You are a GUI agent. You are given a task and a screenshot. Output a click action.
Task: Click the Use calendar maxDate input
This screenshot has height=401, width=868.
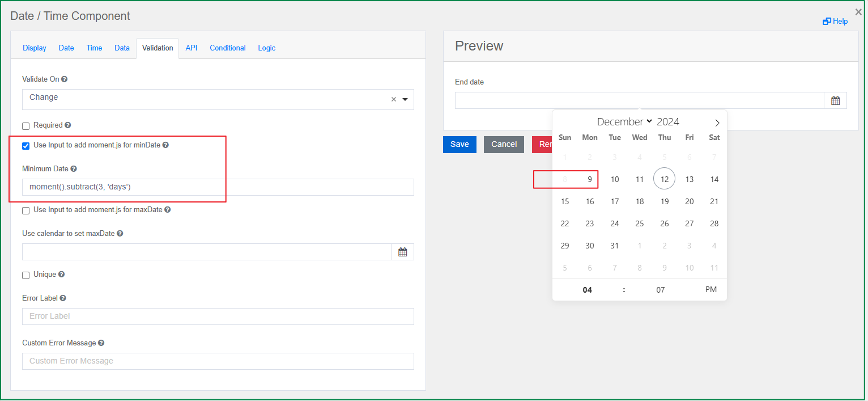[x=207, y=252]
